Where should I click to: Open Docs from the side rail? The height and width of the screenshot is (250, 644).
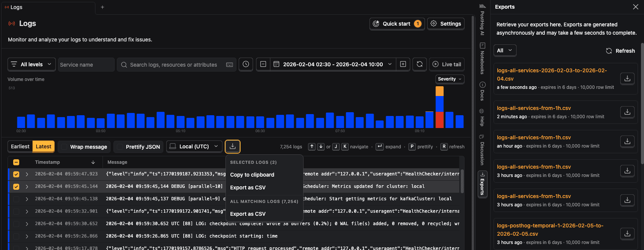coord(482,91)
